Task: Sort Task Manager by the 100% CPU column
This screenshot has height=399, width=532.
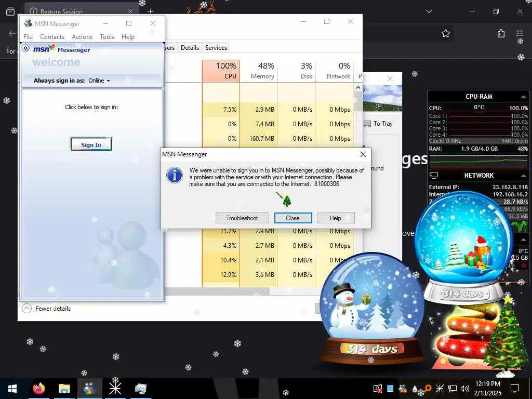Action: tap(221, 71)
